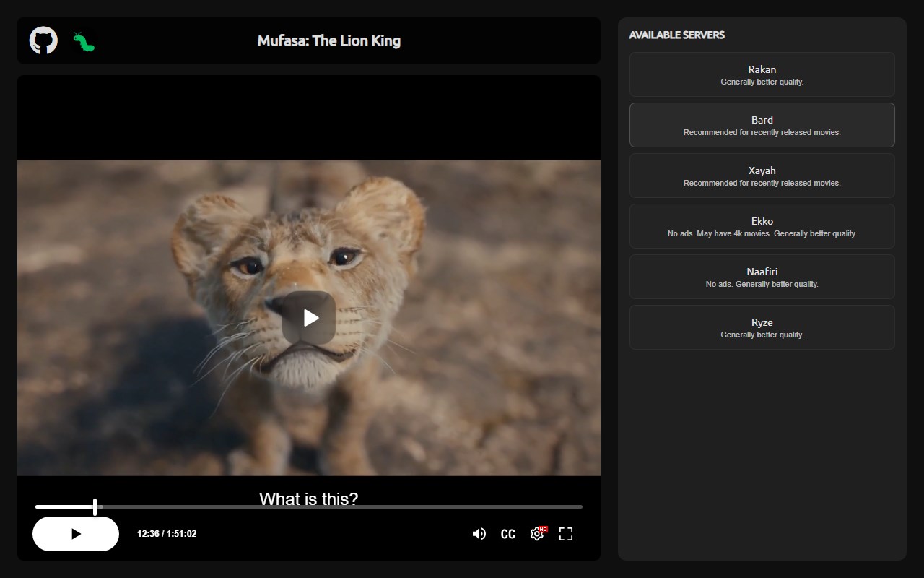Click the center play overlay on video
924x578 pixels.
[x=309, y=318]
